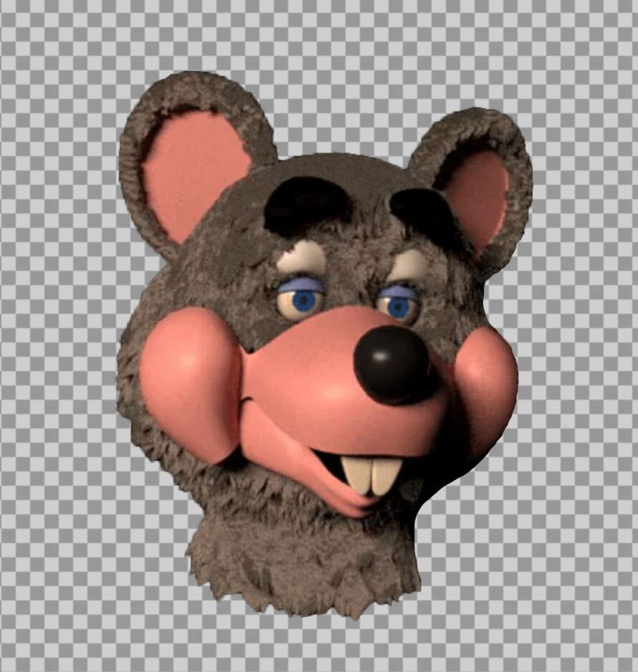
Task: Select the blue iris of the right eye
Action: pyautogui.click(x=401, y=308)
